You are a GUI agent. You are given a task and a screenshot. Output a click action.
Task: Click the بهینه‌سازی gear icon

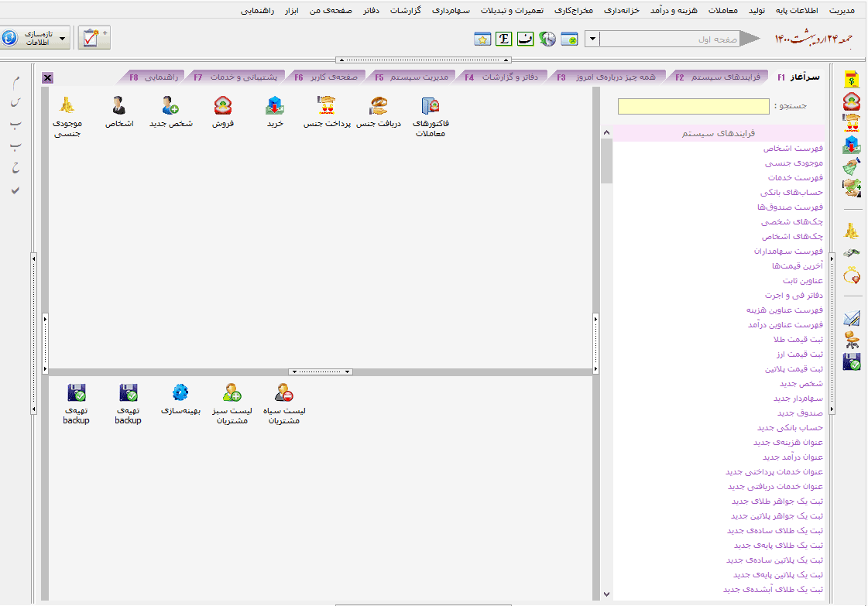[180, 393]
